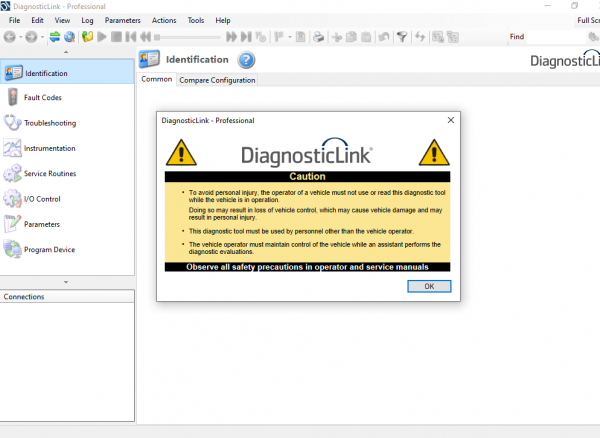Close the Caution dialog with X
The height and width of the screenshot is (438, 600).
(x=451, y=120)
